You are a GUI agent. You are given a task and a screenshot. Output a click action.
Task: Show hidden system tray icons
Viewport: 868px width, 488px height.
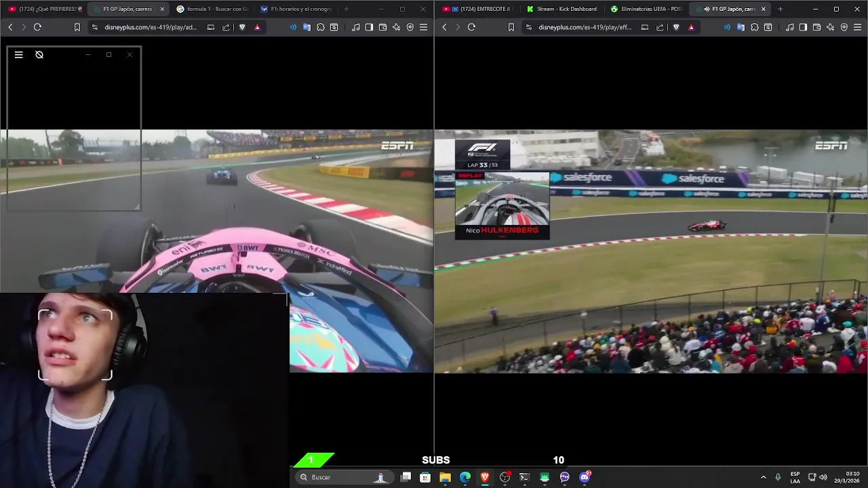[763, 477]
